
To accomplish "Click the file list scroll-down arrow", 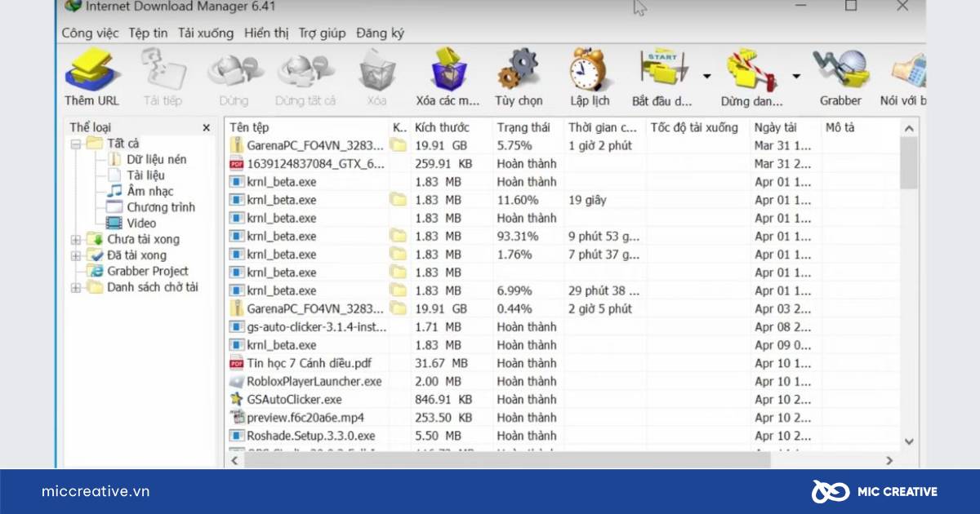I will [x=909, y=441].
